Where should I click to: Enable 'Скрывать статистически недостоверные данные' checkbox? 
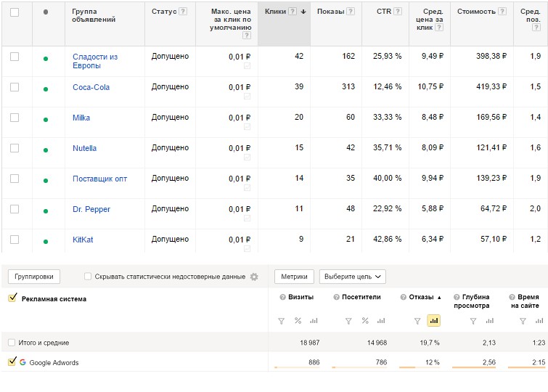coord(88,277)
